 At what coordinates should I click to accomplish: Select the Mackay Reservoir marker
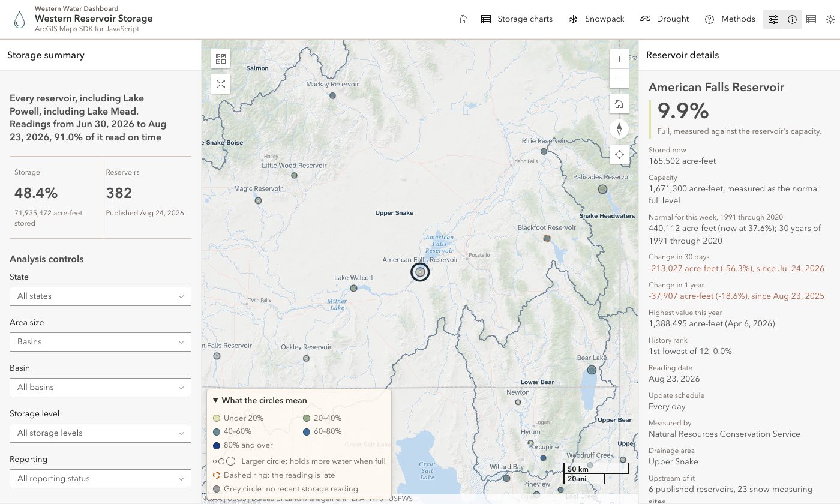(x=332, y=95)
